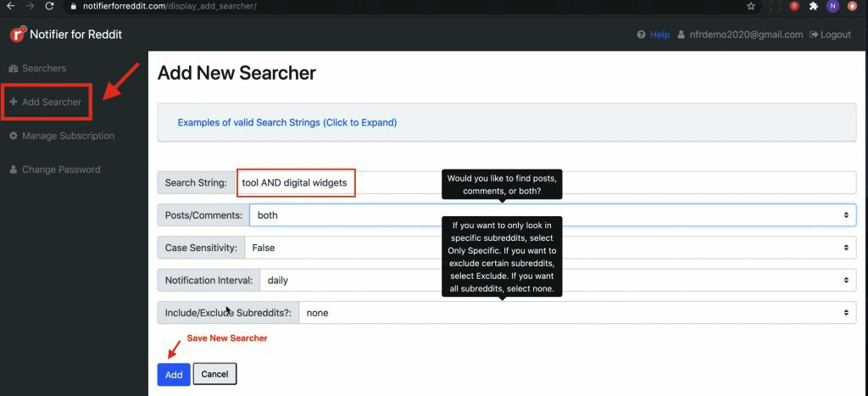
Task: Click the Search String label
Action: (196, 183)
